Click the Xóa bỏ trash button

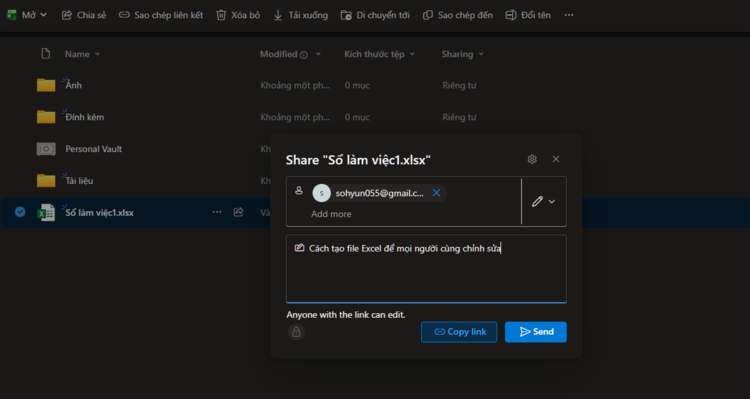tap(238, 15)
